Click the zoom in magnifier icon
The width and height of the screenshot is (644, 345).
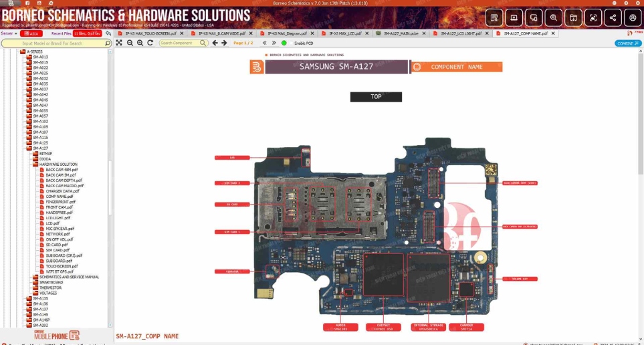pyautogui.click(x=140, y=43)
